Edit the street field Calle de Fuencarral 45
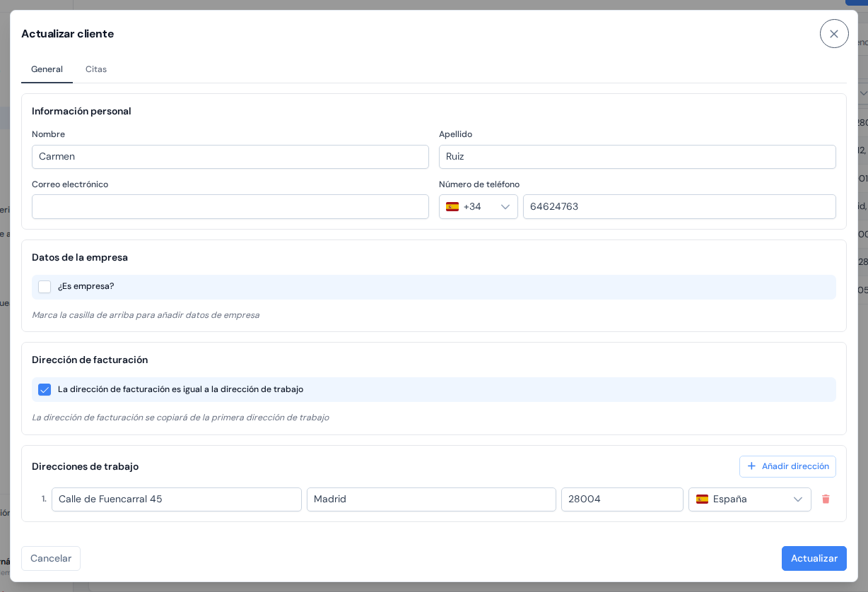The width and height of the screenshot is (868, 592). click(177, 499)
